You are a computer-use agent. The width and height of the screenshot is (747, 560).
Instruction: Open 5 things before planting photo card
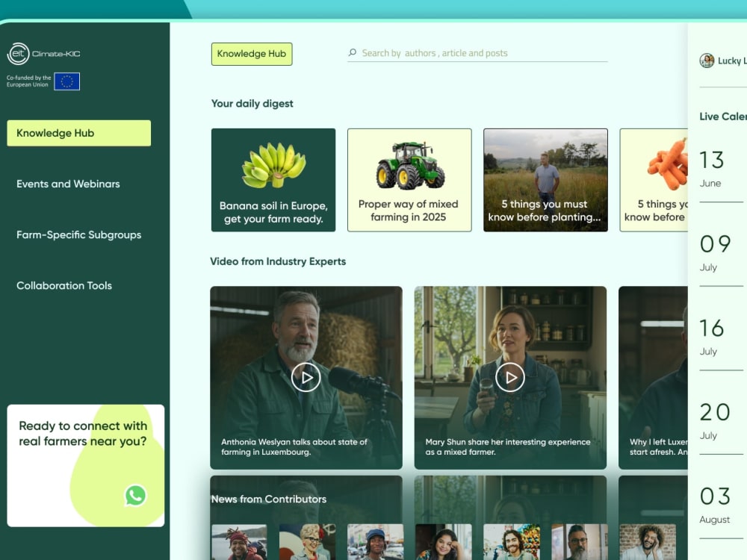point(545,180)
